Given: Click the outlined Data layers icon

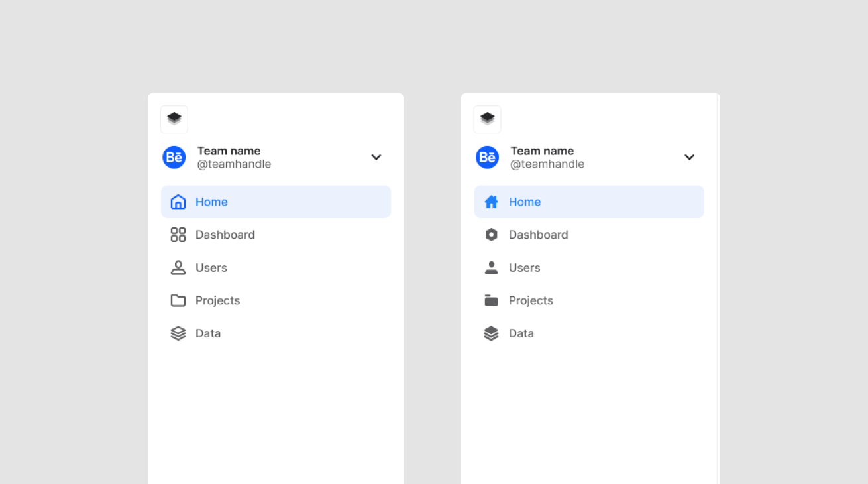Looking at the screenshot, I should click(x=178, y=333).
